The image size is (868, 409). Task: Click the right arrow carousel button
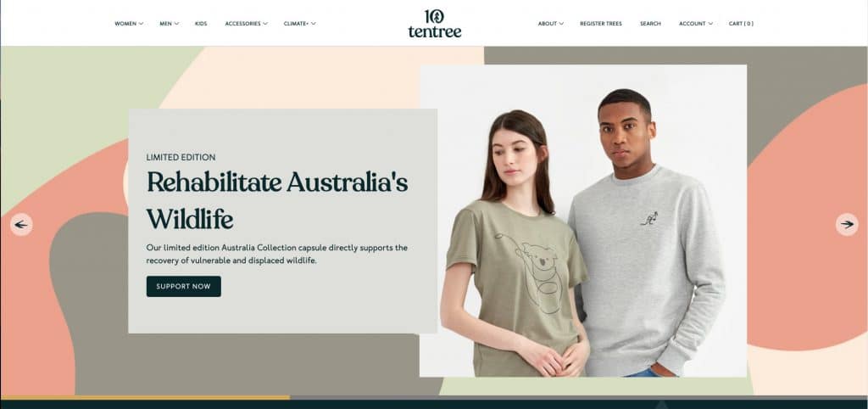[x=847, y=225]
